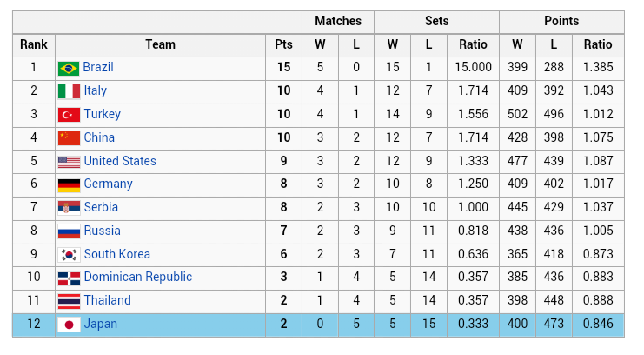This screenshot has width=644, height=355.
Task: Open the Russia team link
Action: (102, 231)
